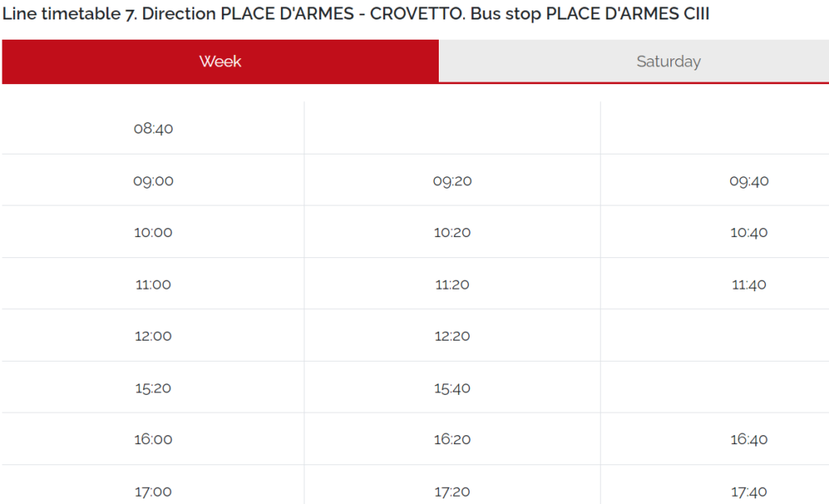829x504 pixels.
Task: Click the 09:40 departure time
Action: [x=750, y=180]
